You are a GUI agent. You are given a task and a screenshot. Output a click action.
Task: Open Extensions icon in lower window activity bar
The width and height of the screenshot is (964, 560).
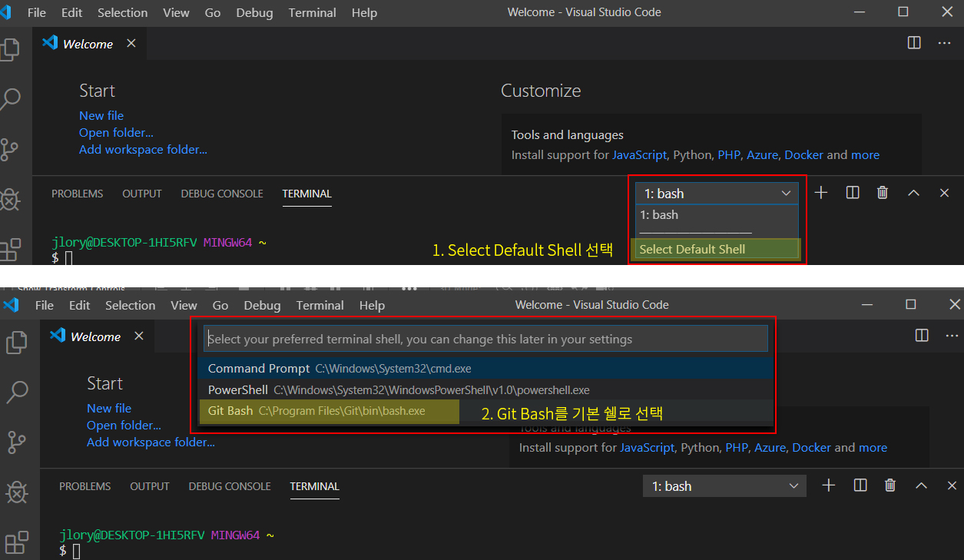pos(17,542)
